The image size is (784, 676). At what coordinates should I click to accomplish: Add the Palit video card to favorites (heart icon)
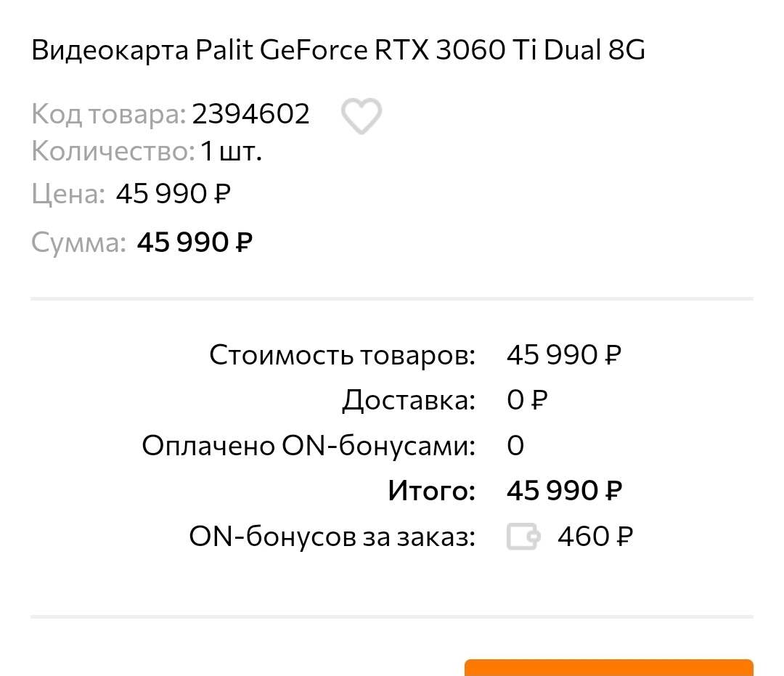tap(361, 116)
